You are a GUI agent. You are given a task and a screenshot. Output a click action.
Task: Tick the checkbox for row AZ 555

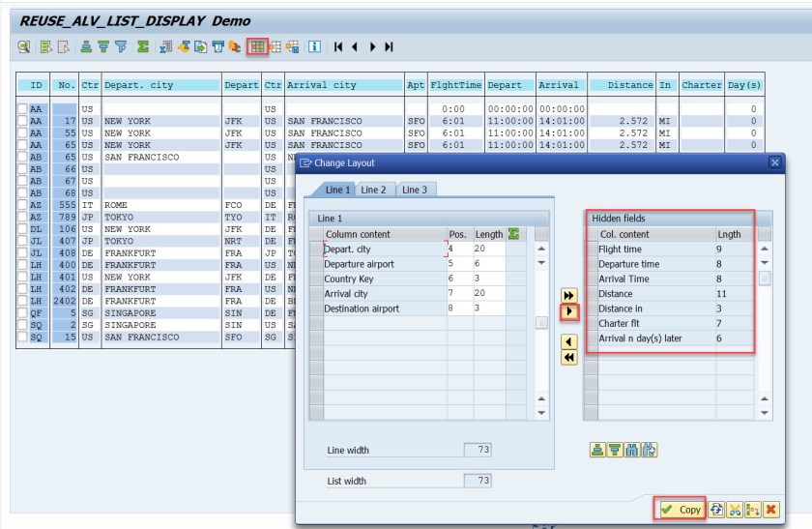[x=22, y=205]
